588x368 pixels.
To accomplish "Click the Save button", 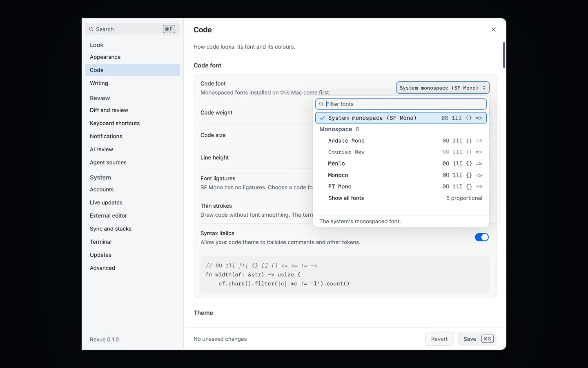I will (x=477, y=339).
